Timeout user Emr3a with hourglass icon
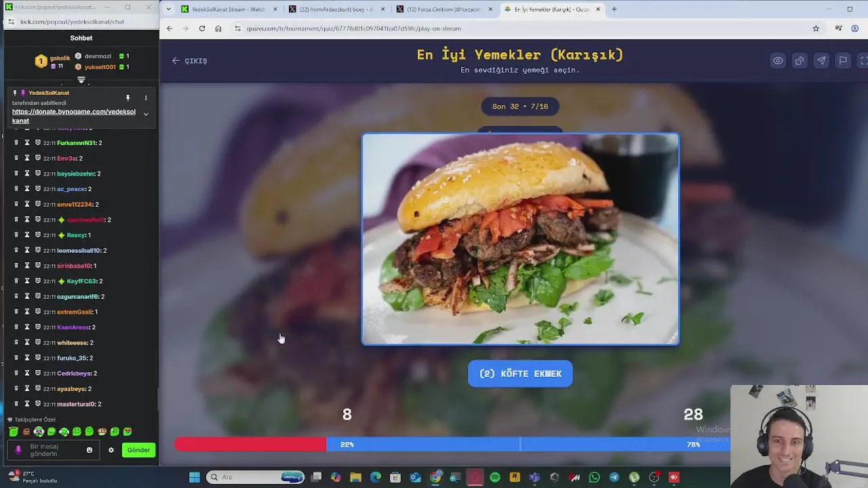The height and width of the screenshot is (488, 868). (x=27, y=158)
